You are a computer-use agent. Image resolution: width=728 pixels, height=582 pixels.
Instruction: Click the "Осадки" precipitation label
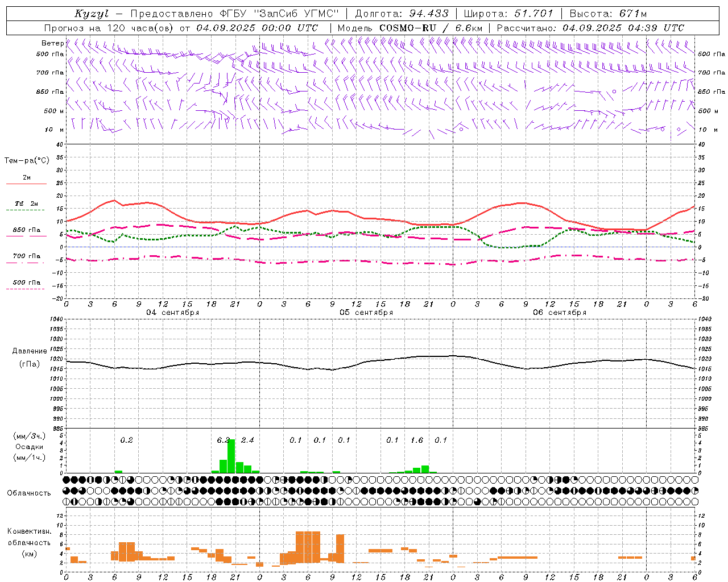30,447
